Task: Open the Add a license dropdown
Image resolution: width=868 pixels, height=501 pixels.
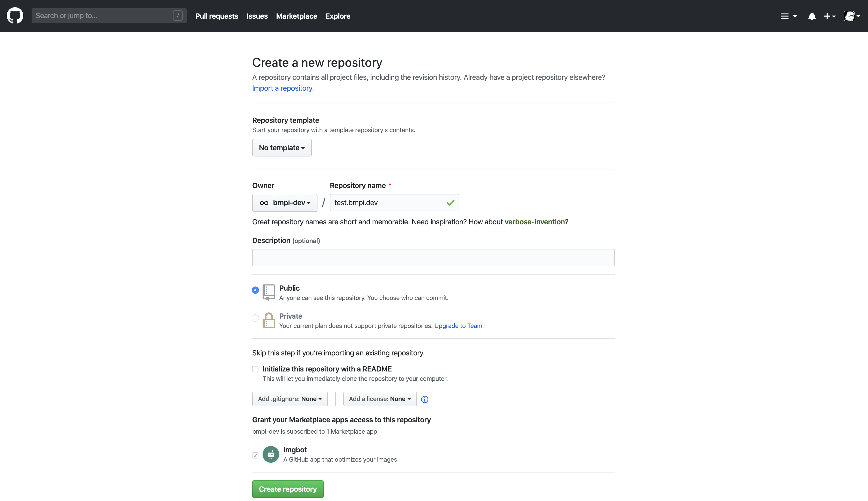Action: click(380, 399)
